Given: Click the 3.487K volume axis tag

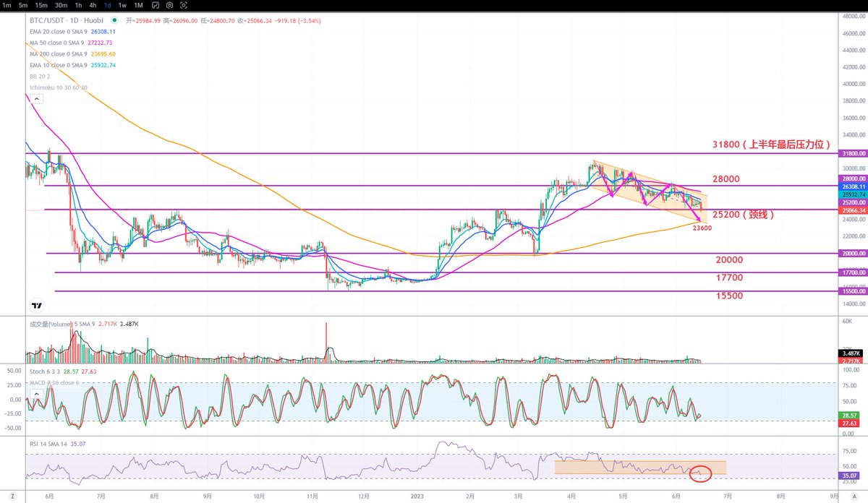Looking at the screenshot, I should coord(852,353).
